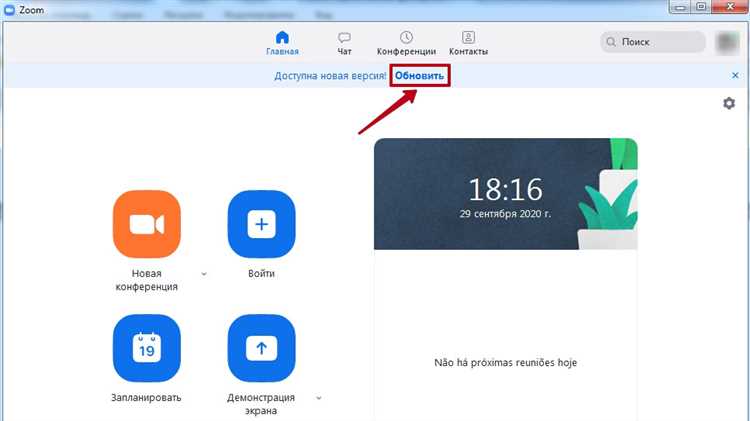Click the Обновить update link
The image size is (750, 421).
click(x=419, y=76)
